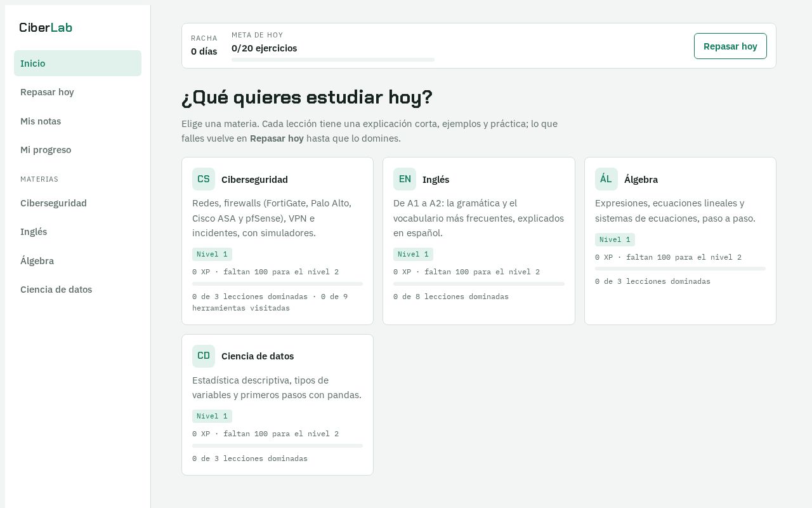
Task: Click the bold 'Repasar hoy' text in the intro
Action: click(x=277, y=138)
